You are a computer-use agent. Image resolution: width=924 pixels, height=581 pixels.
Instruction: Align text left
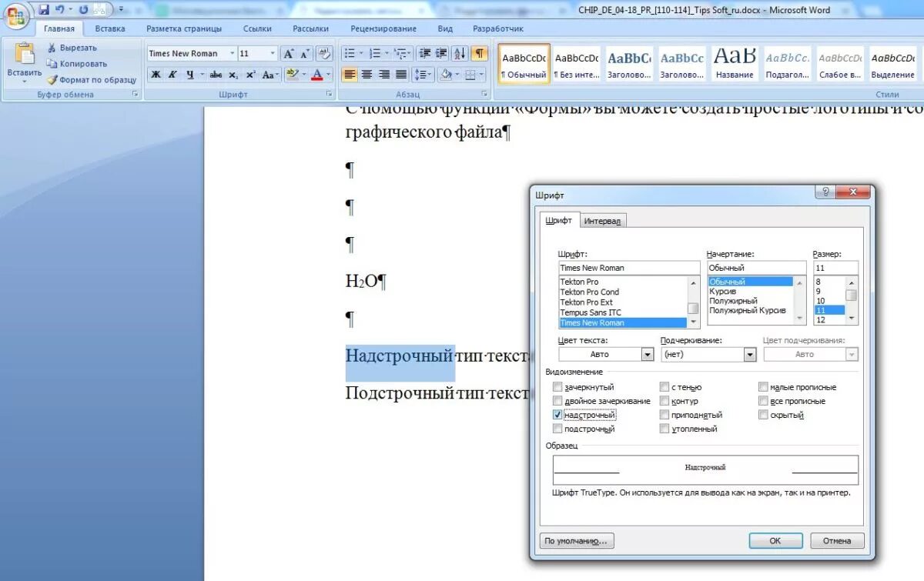(350, 75)
